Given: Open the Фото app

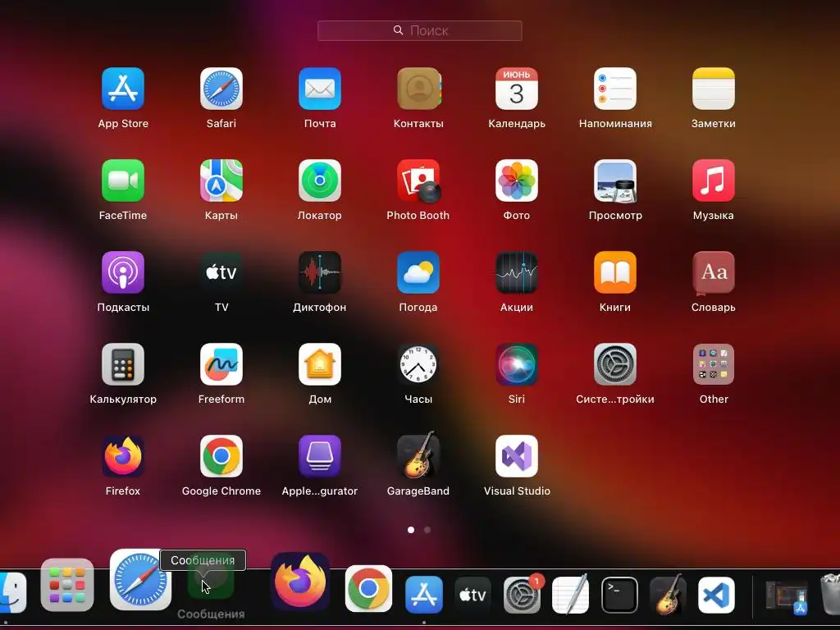Looking at the screenshot, I should [517, 180].
